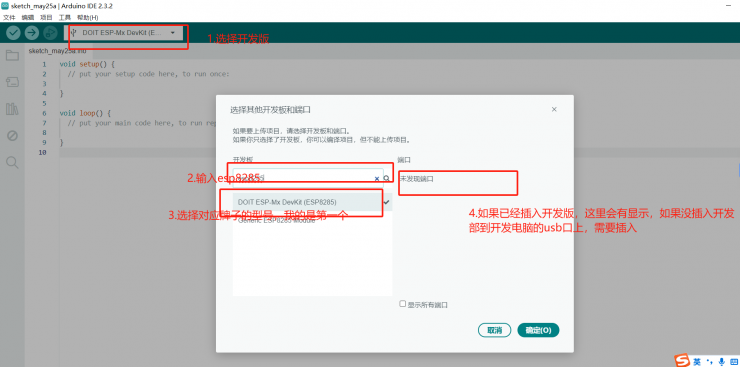The width and height of the screenshot is (740, 367).
Task: Open the Debug sidebar icon
Action: (12, 136)
